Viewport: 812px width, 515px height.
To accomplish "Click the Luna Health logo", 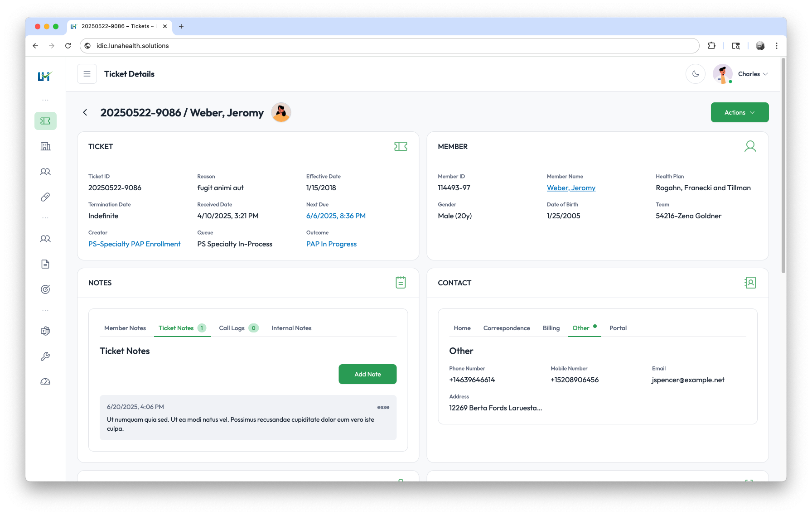I will [x=45, y=76].
